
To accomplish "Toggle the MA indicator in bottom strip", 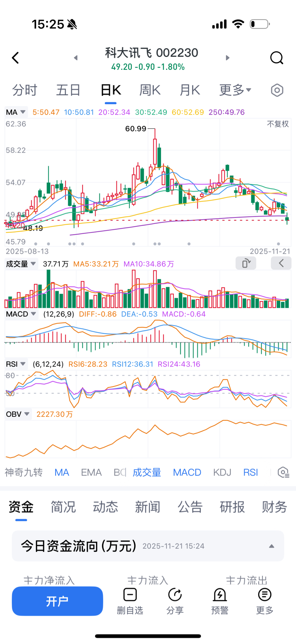I will coord(62,472).
